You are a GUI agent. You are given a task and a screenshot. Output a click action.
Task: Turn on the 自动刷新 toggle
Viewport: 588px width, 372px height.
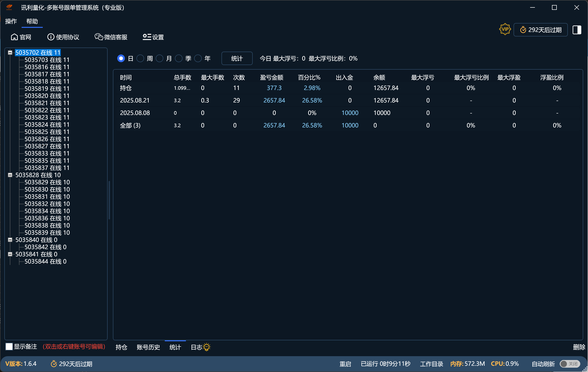pyautogui.click(x=570, y=364)
